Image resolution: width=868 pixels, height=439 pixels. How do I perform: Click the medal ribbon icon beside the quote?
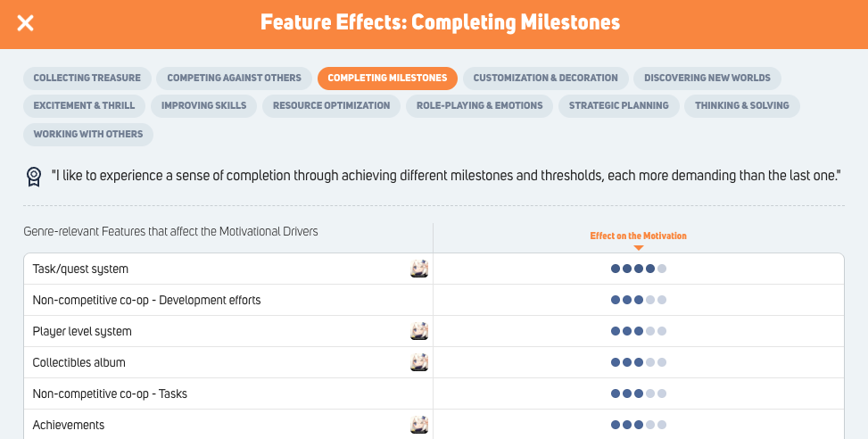pos(34,177)
